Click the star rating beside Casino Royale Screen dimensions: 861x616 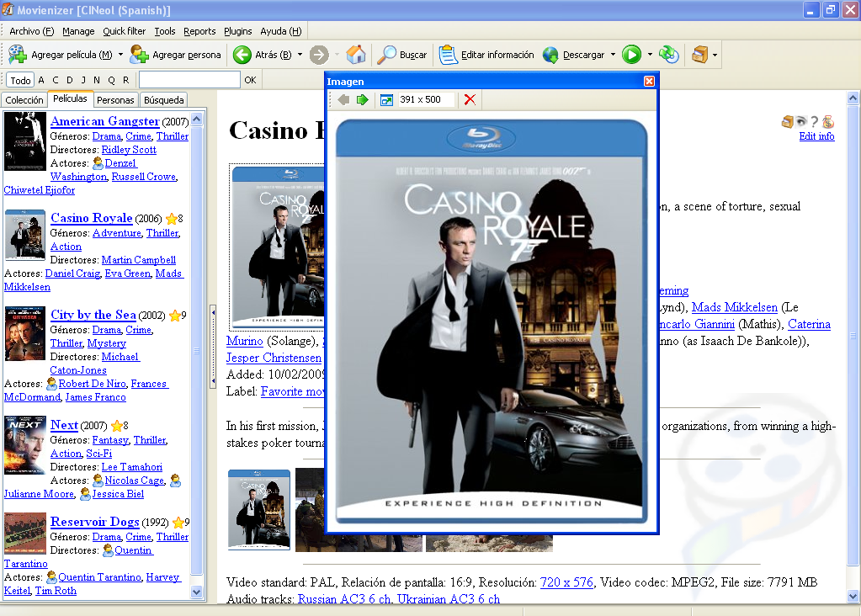click(172, 219)
